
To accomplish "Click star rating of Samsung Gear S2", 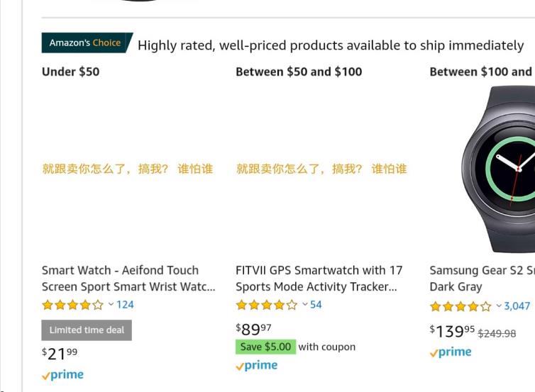I will 460,306.
